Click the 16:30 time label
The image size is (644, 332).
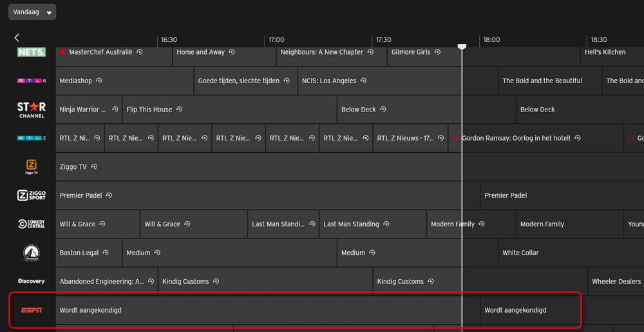pos(169,40)
